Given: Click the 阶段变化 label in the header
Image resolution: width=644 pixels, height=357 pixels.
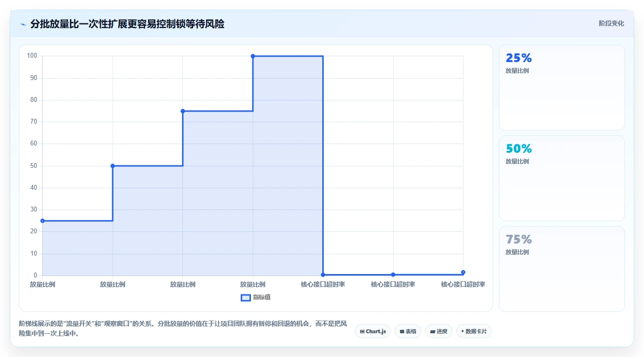Looking at the screenshot, I should pyautogui.click(x=611, y=23).
